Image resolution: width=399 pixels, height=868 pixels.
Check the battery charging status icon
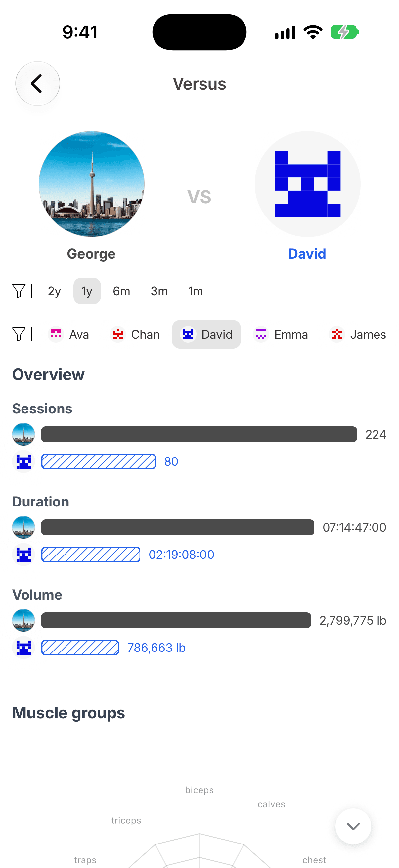344,32
